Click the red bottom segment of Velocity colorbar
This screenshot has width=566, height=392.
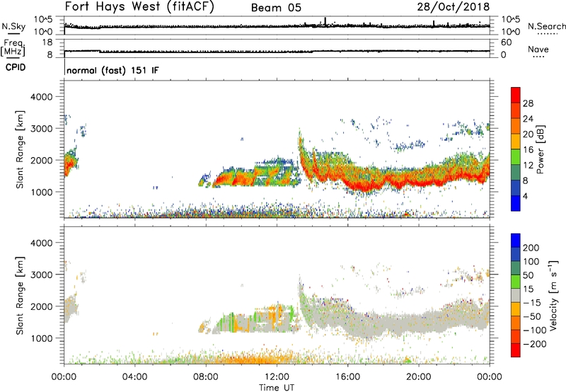(x=516, y=350)
